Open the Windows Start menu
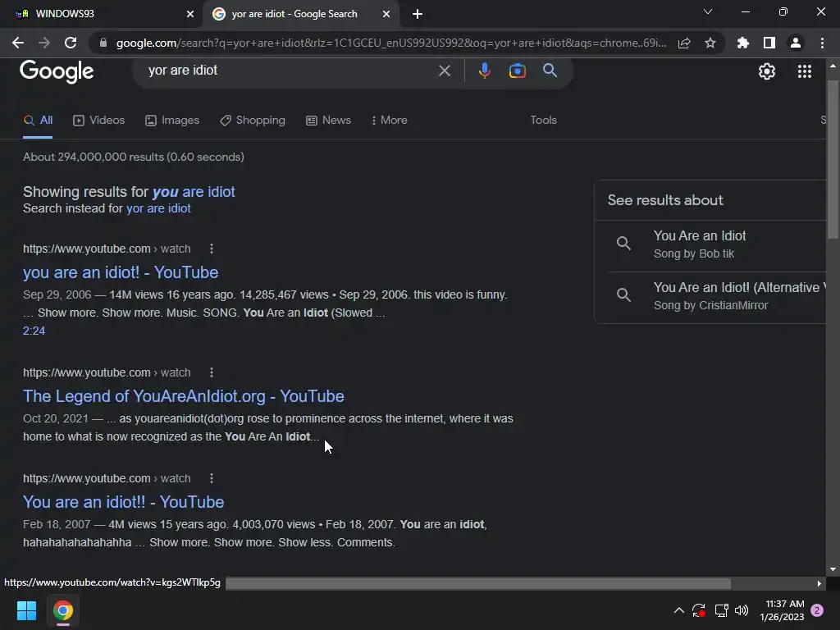The width and height of the screenshot is (840, 630). (26, 610)
